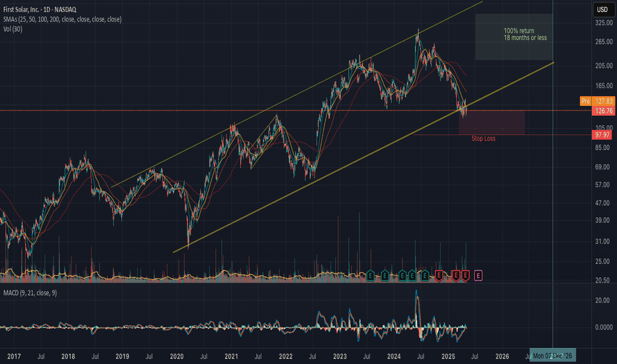Click the 20.50 price axis label

pos(604,280)
